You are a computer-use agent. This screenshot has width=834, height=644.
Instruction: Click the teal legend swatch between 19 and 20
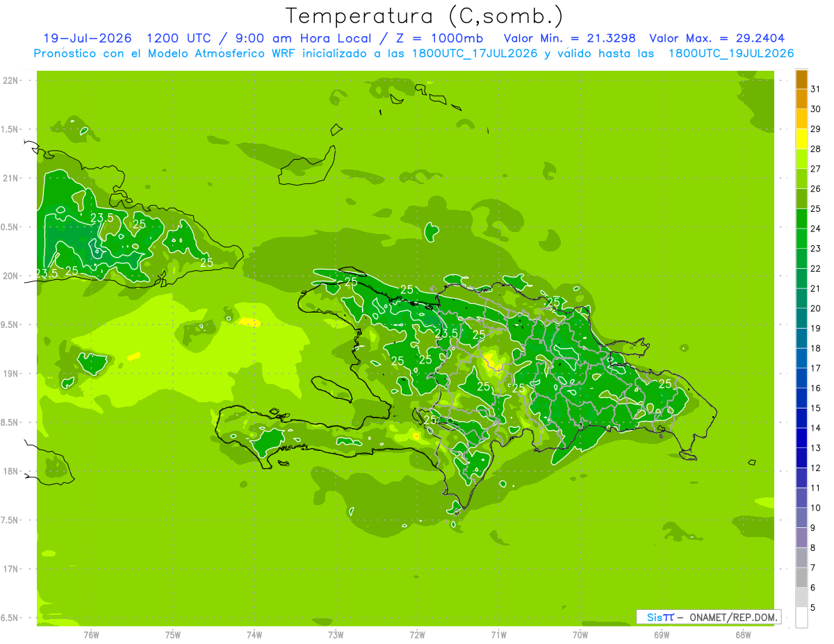(x=801, y=318)
